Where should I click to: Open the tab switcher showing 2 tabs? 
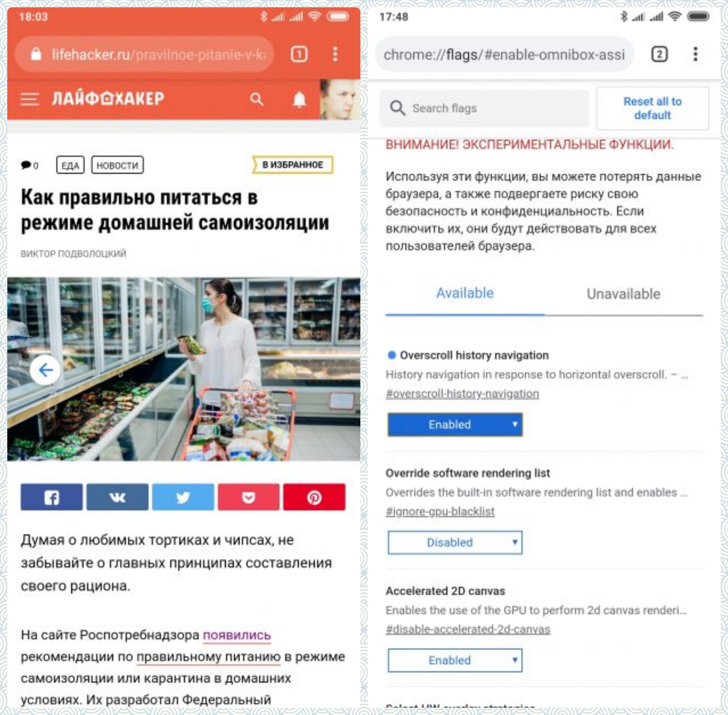click(x=659, y=54)
